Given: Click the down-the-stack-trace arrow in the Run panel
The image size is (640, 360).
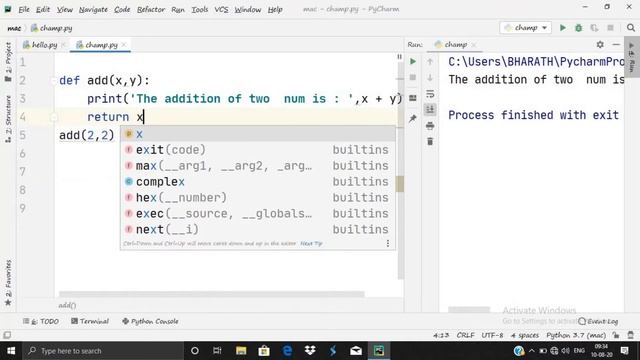Looking at the screenshot, I should coord(430,78).
